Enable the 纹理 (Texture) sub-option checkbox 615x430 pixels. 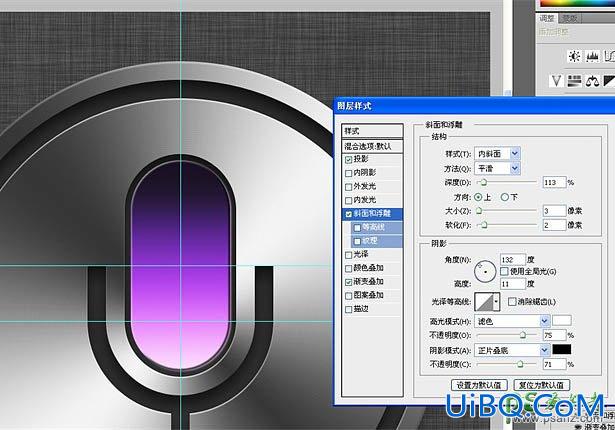(357, 241)
